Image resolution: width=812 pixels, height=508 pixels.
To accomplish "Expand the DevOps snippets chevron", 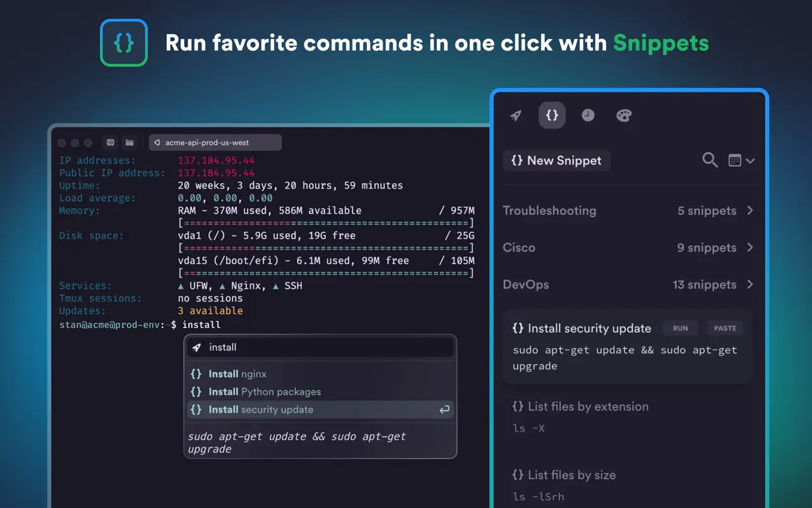I will pyautogui.click(x=750, y=284).
